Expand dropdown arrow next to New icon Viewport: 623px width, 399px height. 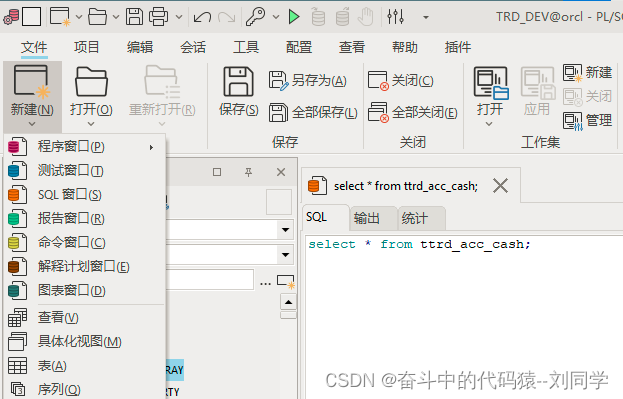(79, 17)
